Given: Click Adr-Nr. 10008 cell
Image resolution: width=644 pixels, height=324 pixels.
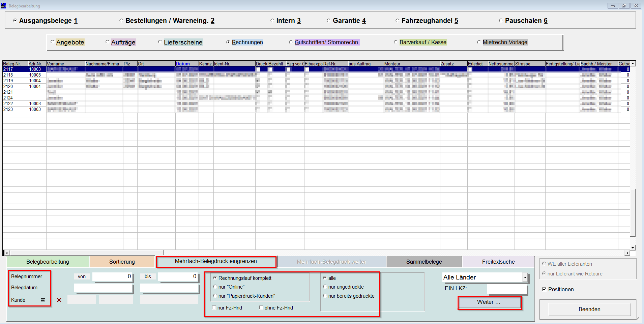Looking at the screenshot, I should pos(37,75).
